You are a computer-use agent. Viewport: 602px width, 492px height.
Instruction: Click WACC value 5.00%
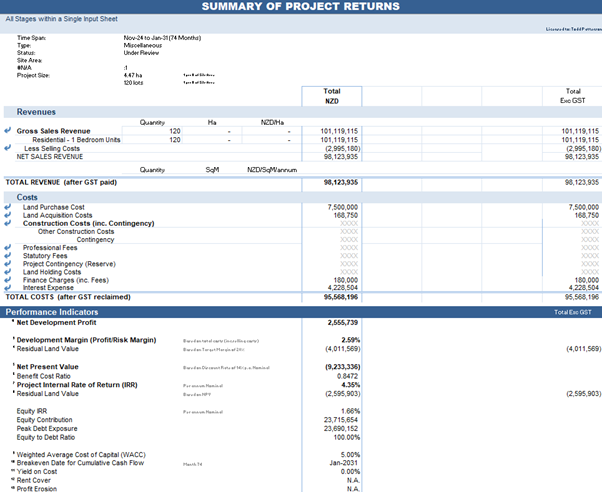tap(351, 455)
